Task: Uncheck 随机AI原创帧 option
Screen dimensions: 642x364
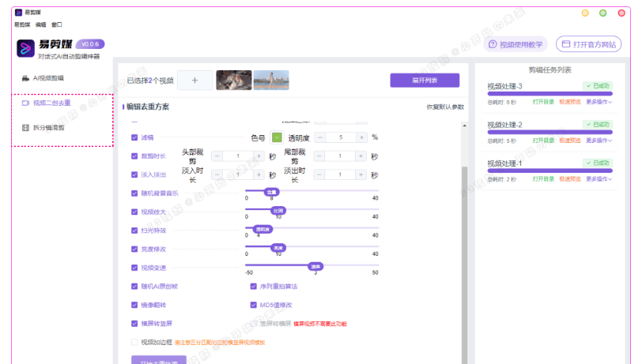Action: click(x=134, y=287)
